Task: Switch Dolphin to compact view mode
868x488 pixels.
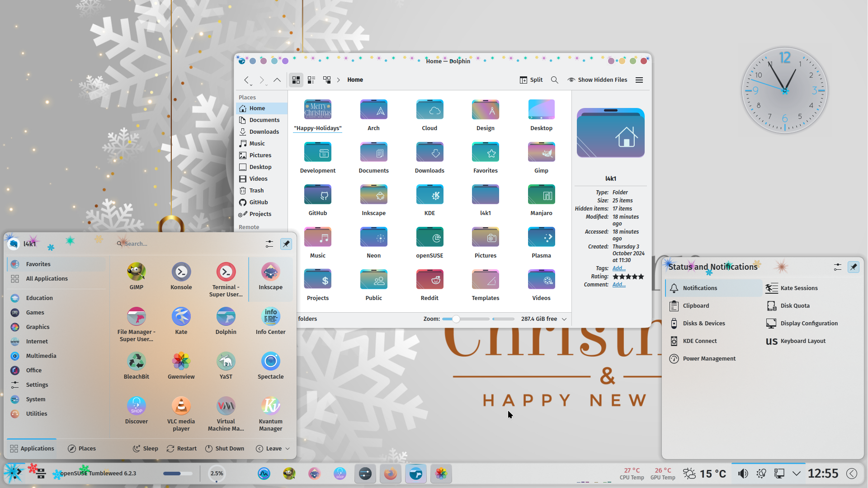Action: [x=311, y=80]
